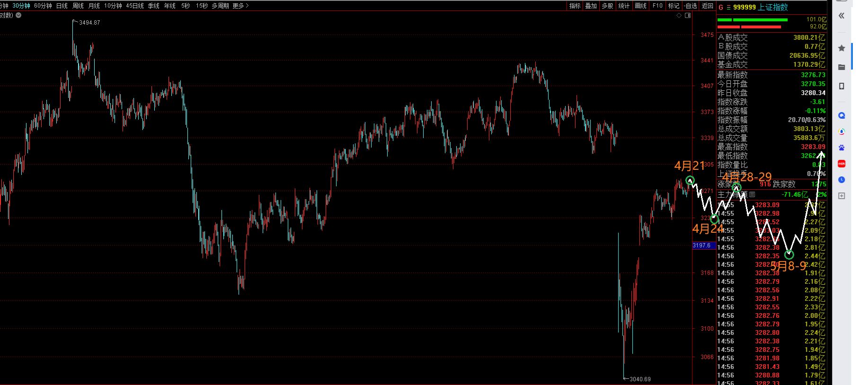Click 跌家数 label in quote panel
Screen dimensions: 868x385
pos(784,184)
